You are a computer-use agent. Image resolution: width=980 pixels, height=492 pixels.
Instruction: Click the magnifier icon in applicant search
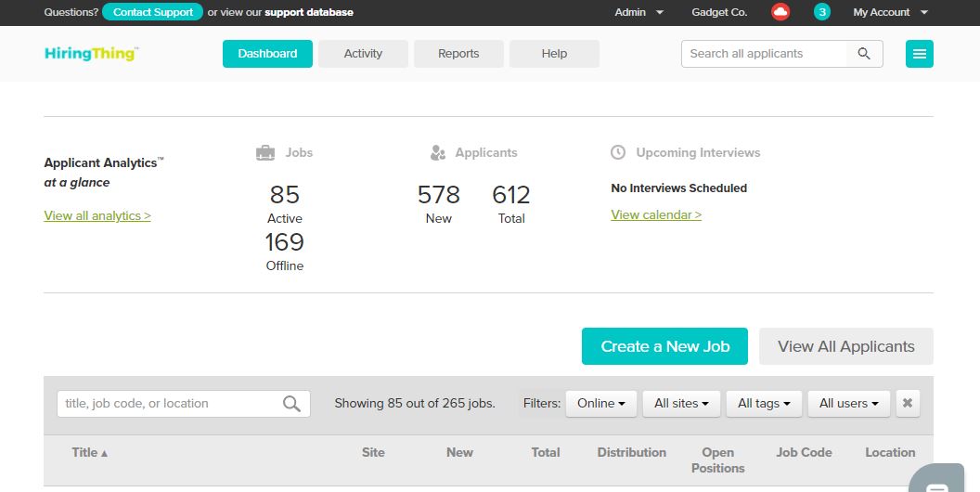click(864, 54)
